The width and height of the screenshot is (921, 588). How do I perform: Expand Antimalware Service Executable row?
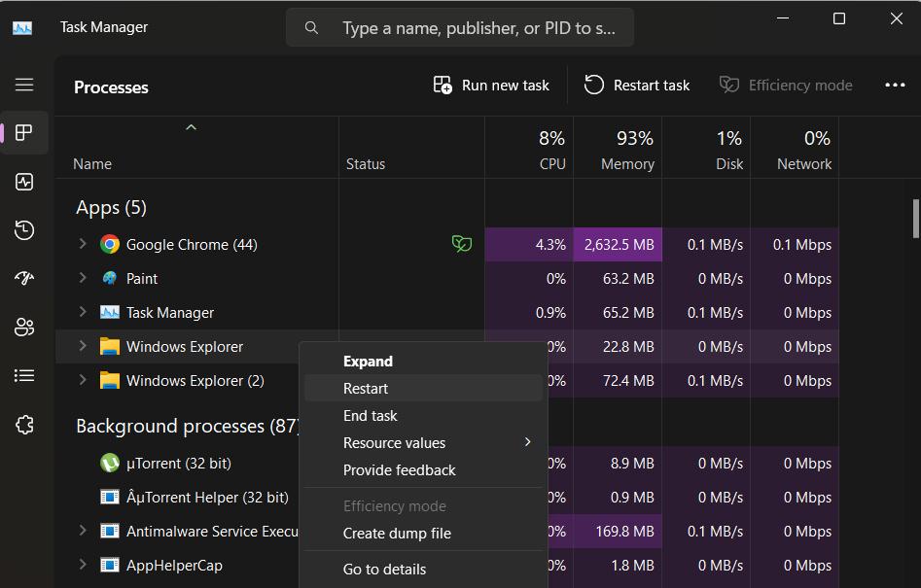pos(83,532)
